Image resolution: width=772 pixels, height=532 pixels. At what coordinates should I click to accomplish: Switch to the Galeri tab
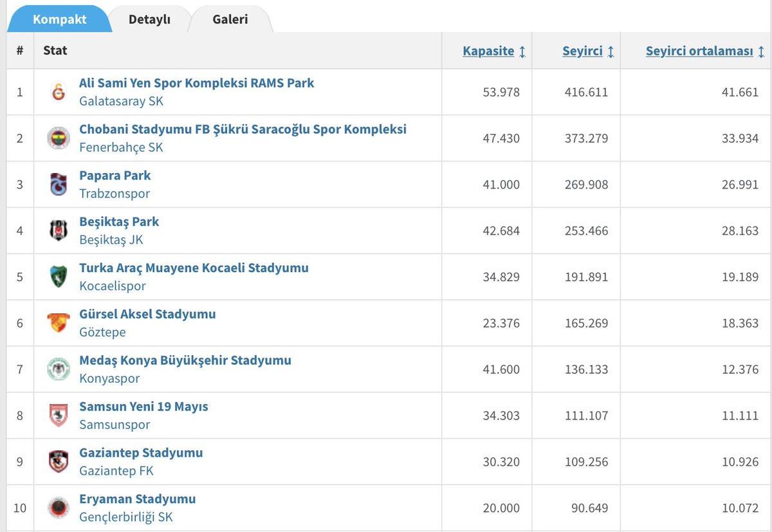[230, 19]
